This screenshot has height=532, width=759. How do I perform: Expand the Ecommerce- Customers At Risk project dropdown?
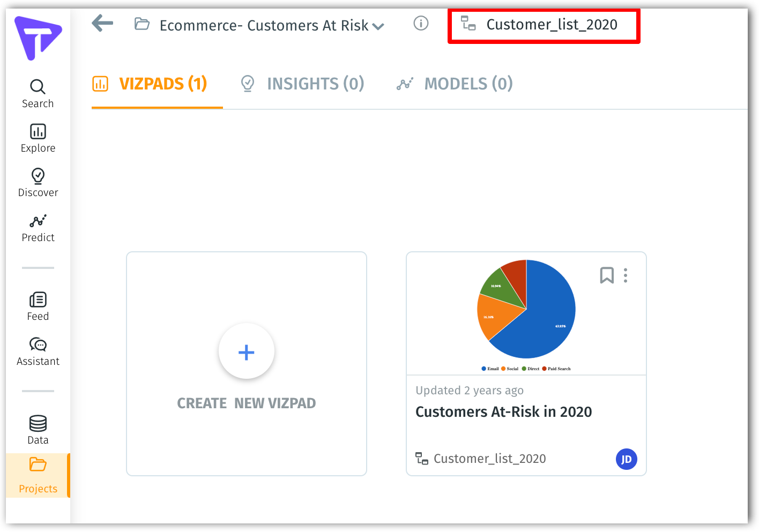point(378,26)
